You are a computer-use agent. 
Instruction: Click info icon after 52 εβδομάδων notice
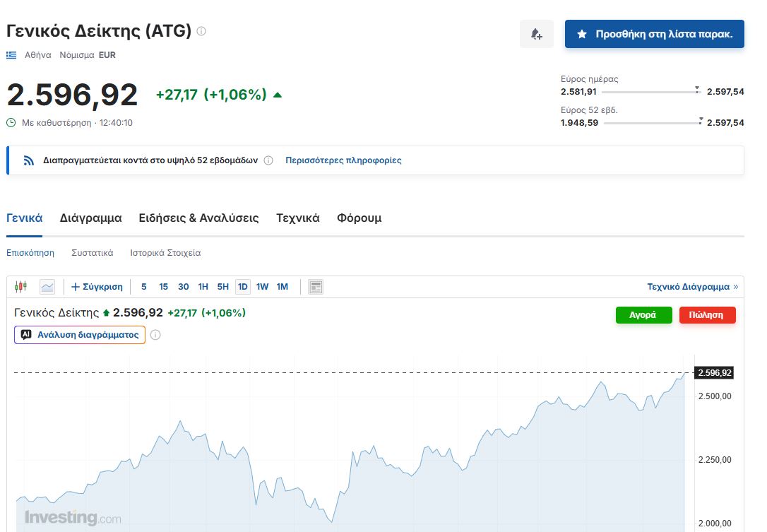(x=268, y=160)
